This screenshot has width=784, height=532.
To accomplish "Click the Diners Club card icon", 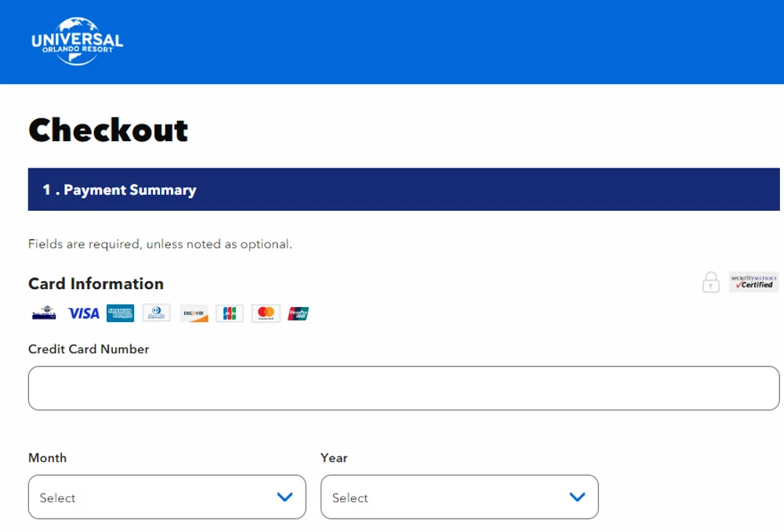I will click(x=156, y=313).
